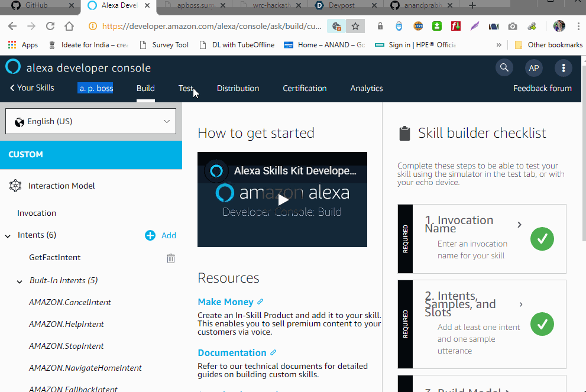Open AMAZON.StopIntent
586x392 pixels.
[x=66, y=346]
